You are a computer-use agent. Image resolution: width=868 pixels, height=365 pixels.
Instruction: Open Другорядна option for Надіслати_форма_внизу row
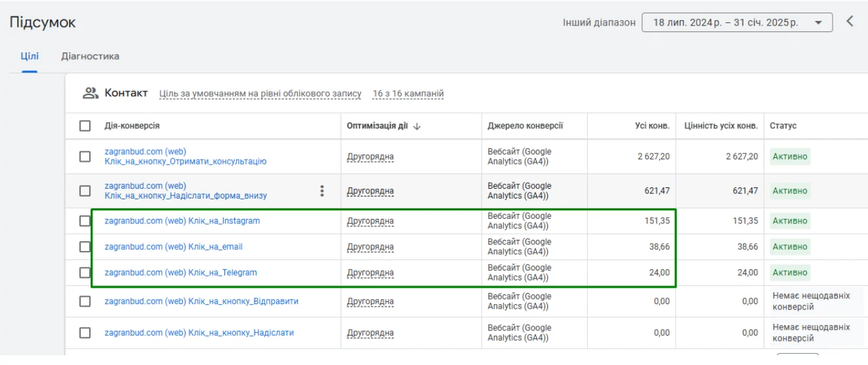[x=371, y=191]
